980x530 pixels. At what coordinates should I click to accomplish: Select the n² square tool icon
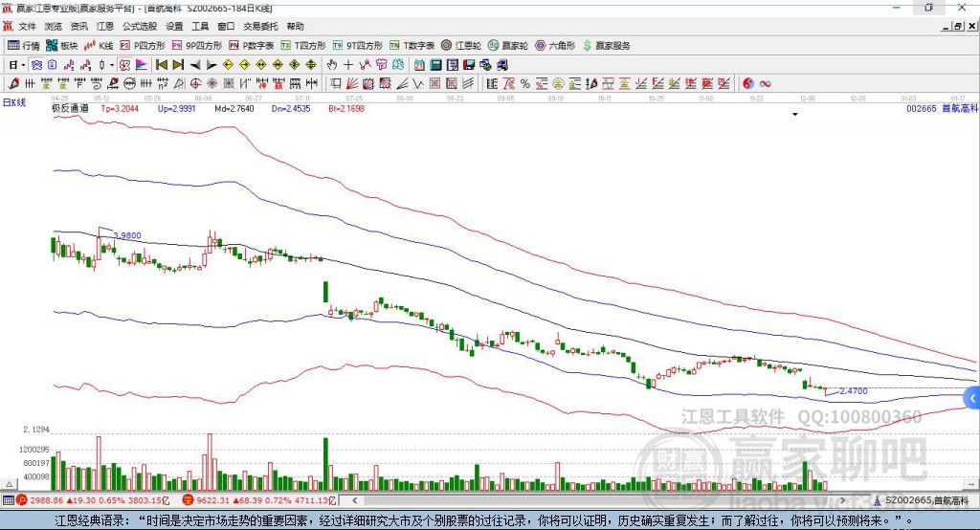[x=163, y=84]
